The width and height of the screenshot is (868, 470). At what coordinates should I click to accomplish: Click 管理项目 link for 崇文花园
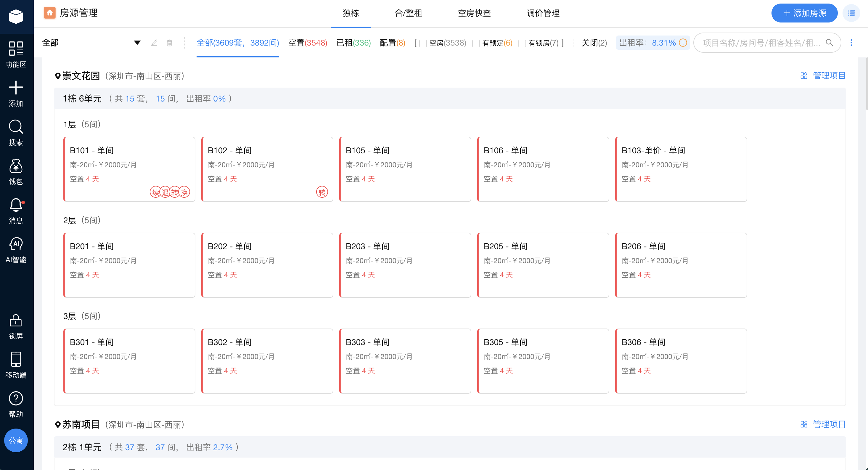[823, 75]
